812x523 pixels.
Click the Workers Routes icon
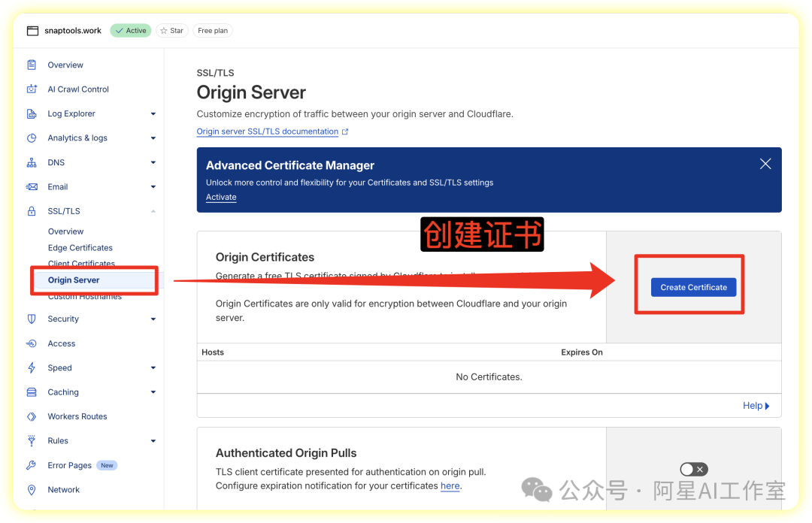click(x=32, y=416)
